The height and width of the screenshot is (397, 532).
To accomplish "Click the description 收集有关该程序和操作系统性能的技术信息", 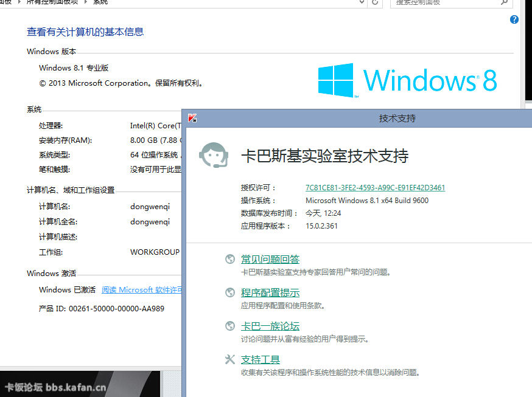I will [331, 372].
